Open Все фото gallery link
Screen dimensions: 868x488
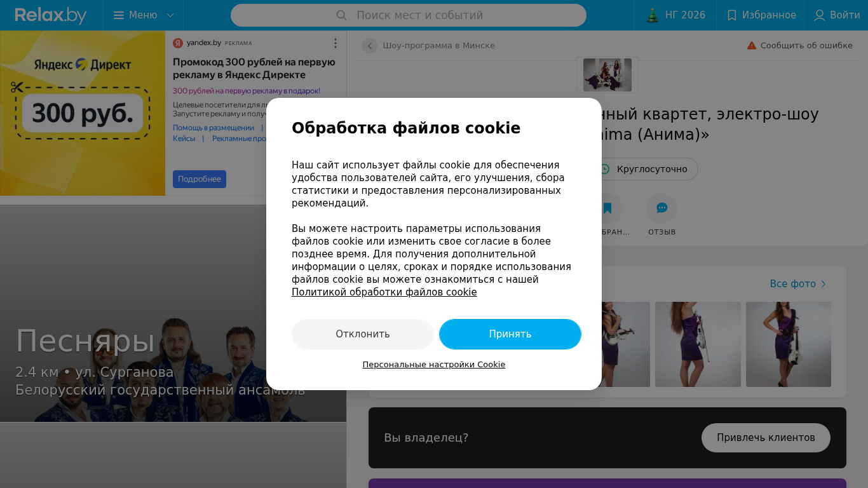coord(798,284)
